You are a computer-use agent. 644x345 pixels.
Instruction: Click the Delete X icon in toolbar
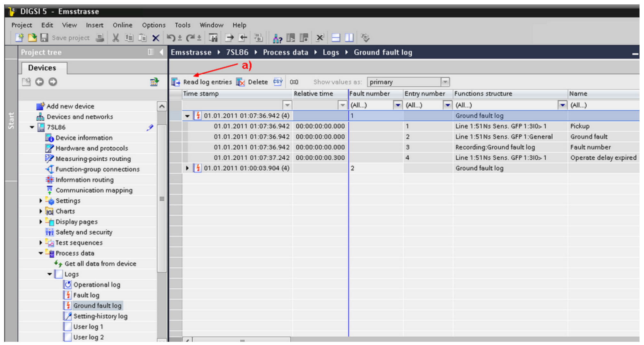(156, 38)
